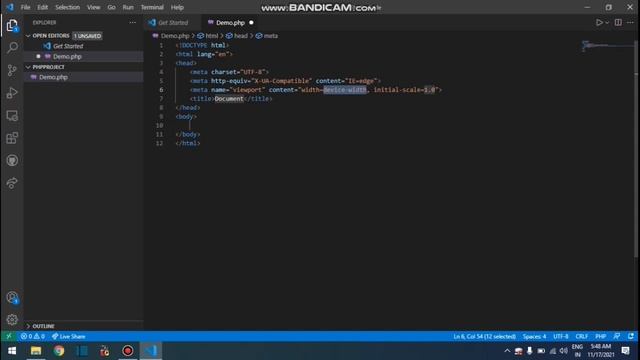This screenshot has width=640, height=360.
Task: Change language mode PHP in status bar
Action: pos(600,336)
